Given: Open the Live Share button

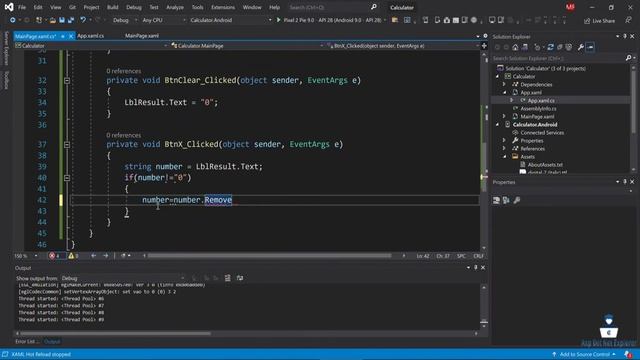Looking at the screenshot, I should (x=599, y=20).
